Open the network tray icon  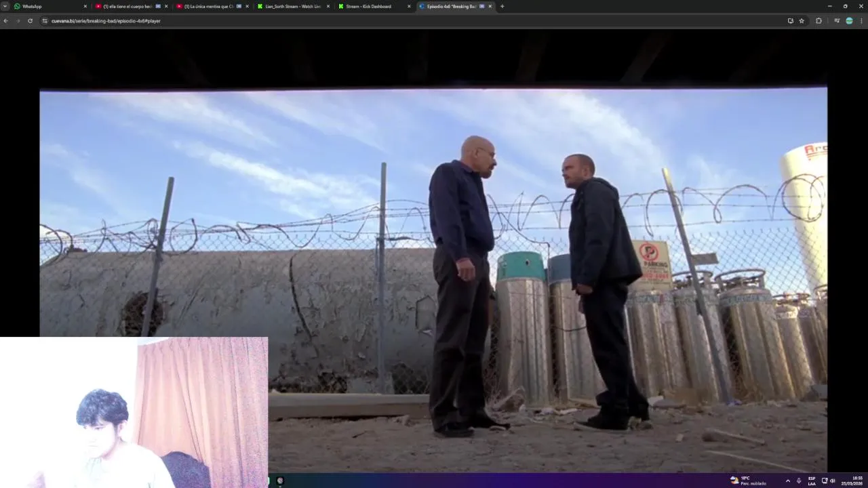pos(825,481)
